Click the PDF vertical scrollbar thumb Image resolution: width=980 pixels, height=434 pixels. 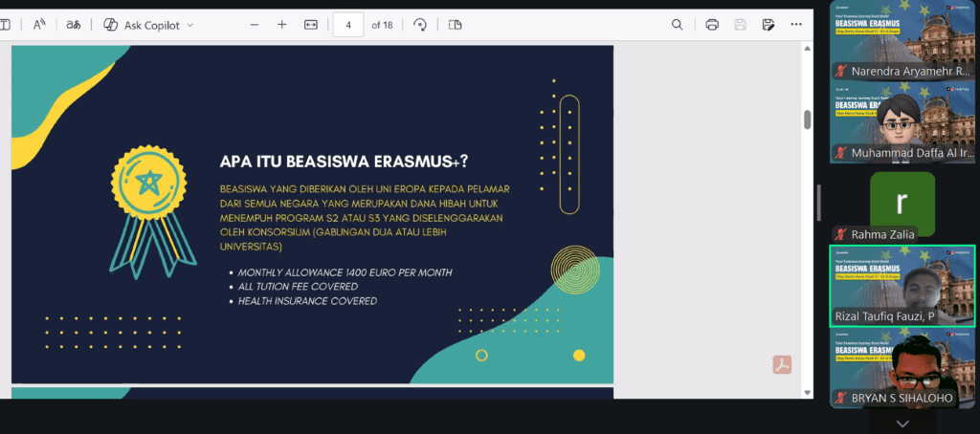click(x=807, y=119)
